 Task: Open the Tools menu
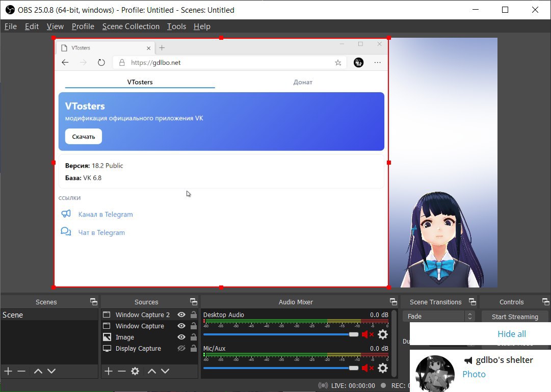click(x=176, y=27)
